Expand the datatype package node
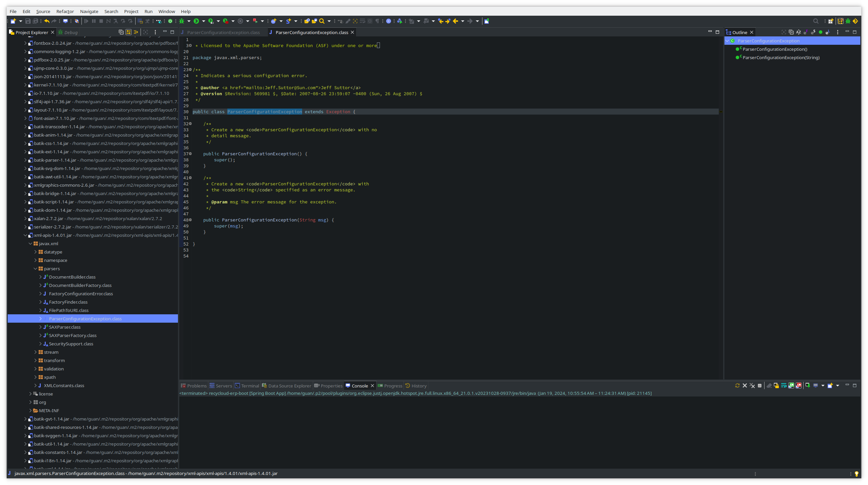This screenshot has height=485, width=868. [35, 252]
